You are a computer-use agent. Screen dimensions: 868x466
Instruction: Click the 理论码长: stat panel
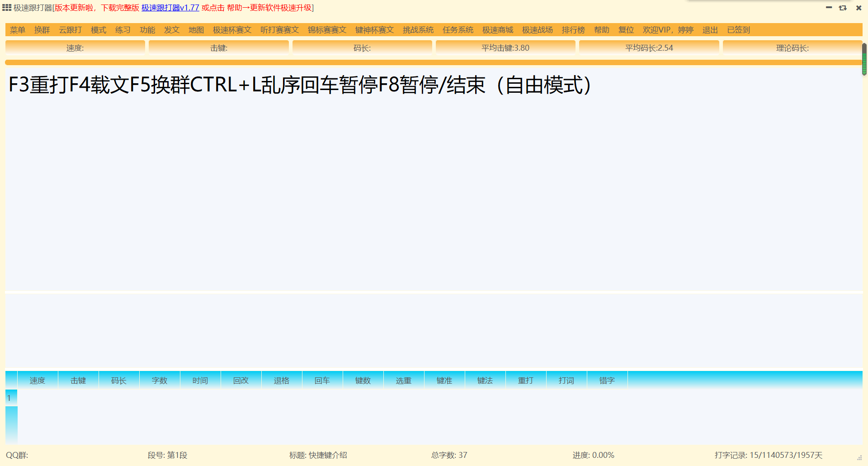click(793, 48)
